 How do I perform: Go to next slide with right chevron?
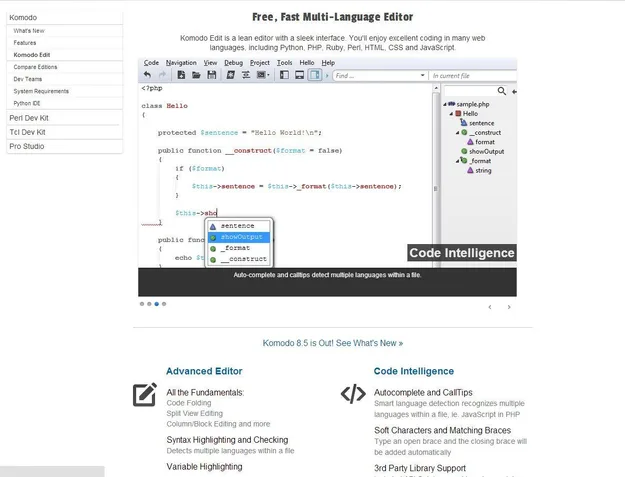point(509,307)
